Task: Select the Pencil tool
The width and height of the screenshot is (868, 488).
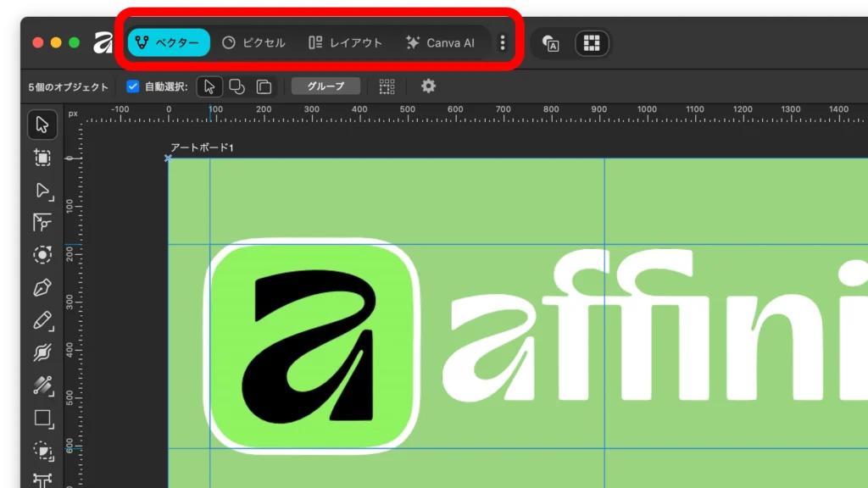Action: (x=41, y=320)
